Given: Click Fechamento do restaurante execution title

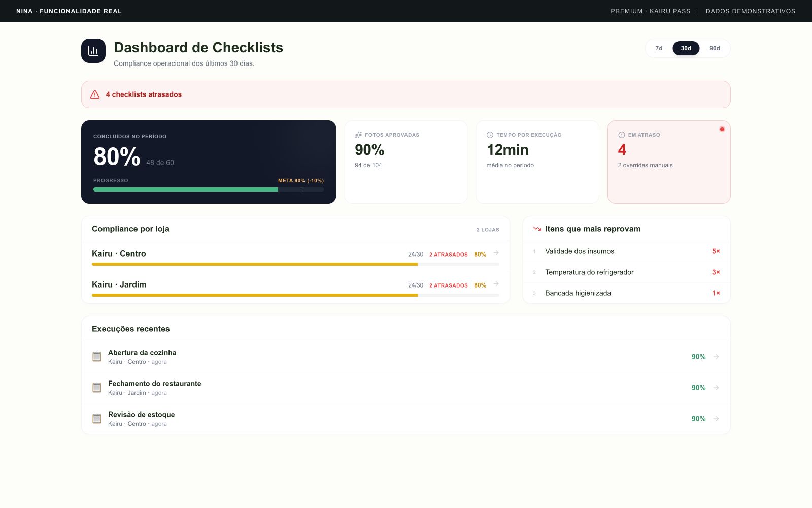Looking at the screenshot, I should point(155,384).
